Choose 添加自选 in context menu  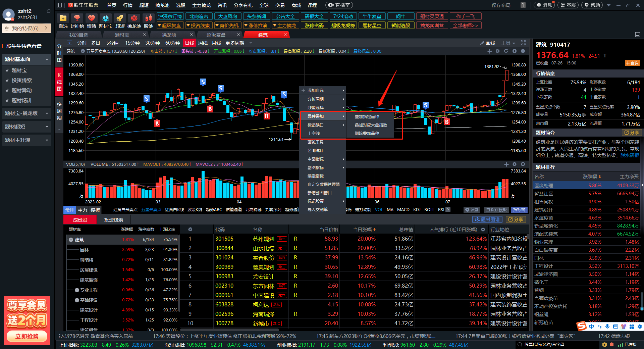pyautogui.click(x=323, y=91)
